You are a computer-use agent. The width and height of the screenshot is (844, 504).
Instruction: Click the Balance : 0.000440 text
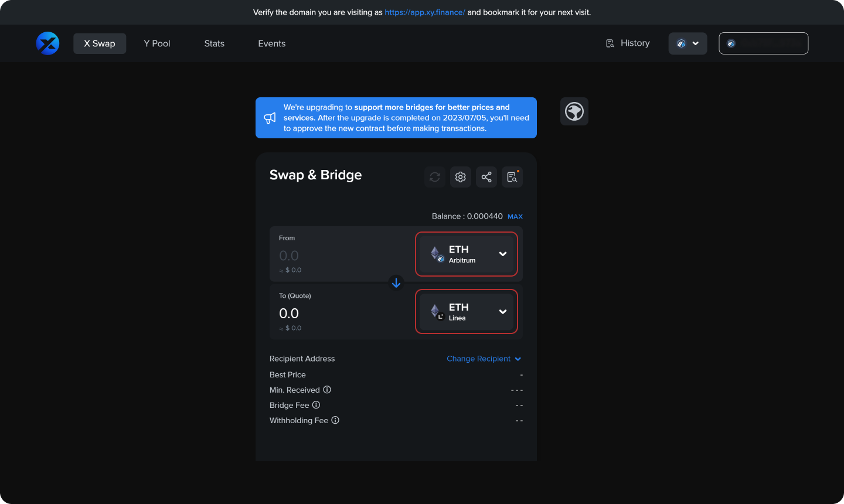click(x=467, y=216)
